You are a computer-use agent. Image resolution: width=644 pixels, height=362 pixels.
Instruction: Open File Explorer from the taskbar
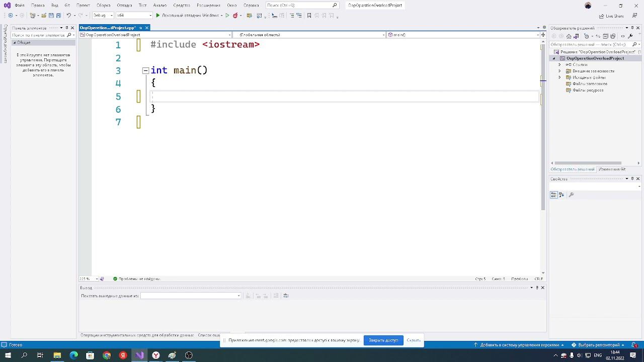57,355
